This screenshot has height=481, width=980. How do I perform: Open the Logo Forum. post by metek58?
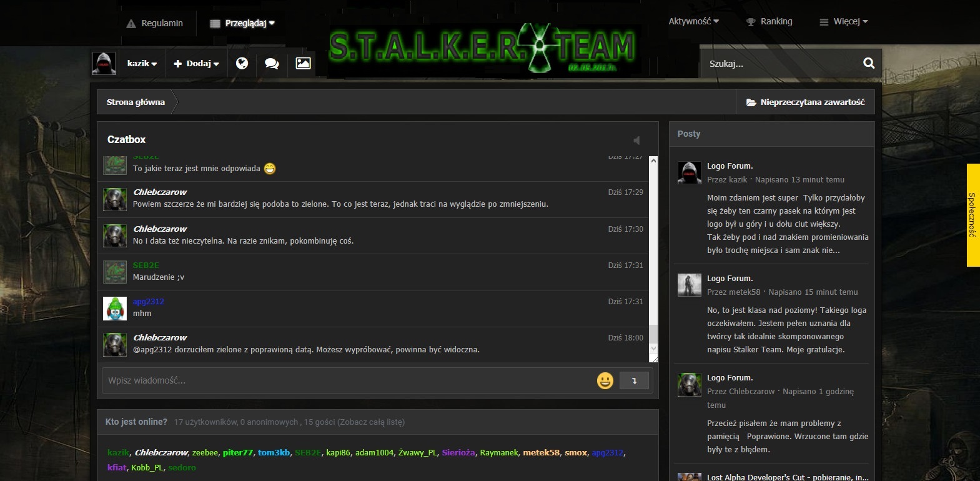click(x=730, y=279)
